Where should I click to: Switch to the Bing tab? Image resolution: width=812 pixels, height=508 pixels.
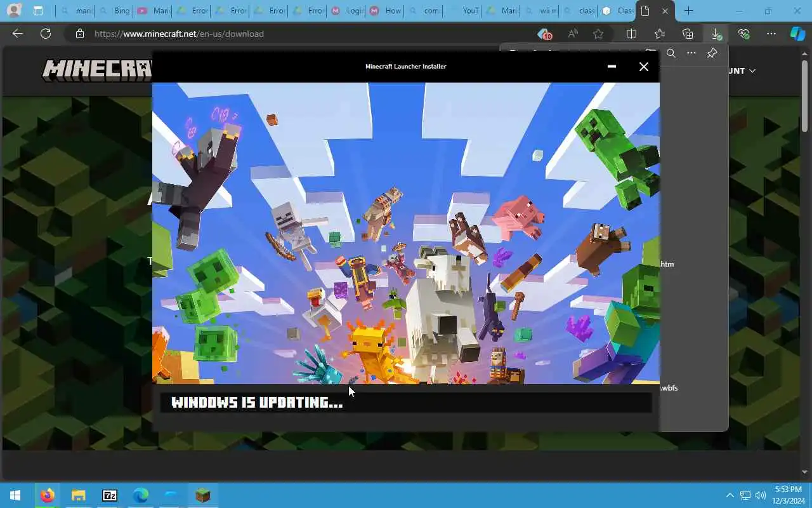113,11
